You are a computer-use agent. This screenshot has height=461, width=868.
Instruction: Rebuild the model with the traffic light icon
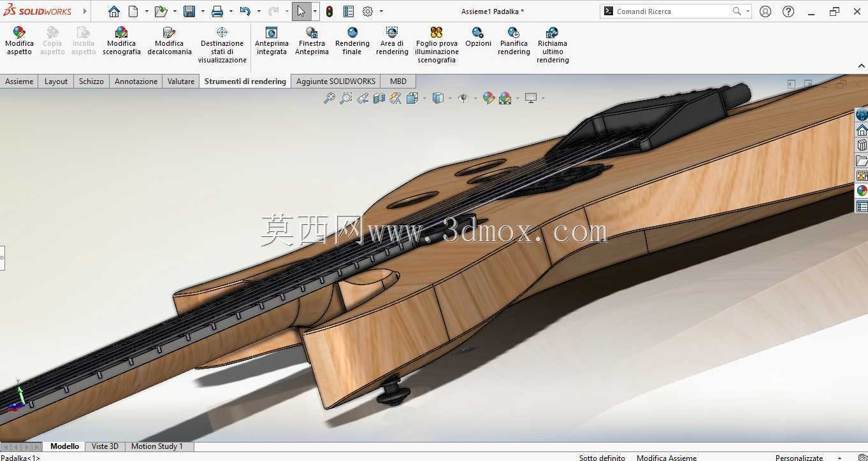pyautogui.click(x=329, y=11)
